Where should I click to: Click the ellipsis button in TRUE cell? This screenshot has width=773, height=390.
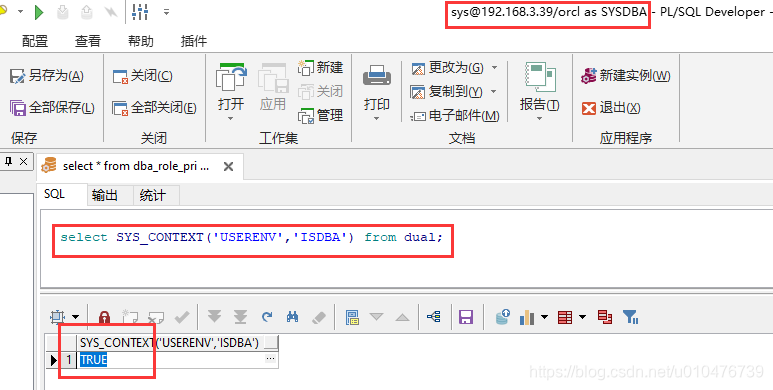point(270,360)
